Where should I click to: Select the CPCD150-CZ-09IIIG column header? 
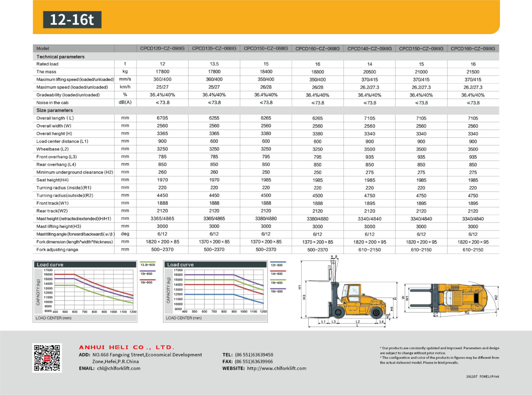click(x=421, y=48)
